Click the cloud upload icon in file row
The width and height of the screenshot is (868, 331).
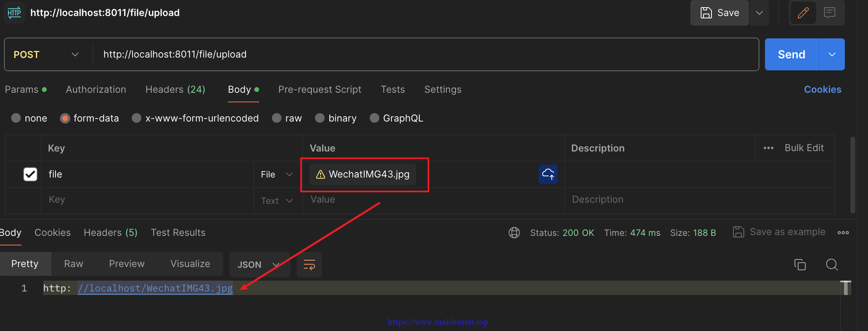[548, 174]
